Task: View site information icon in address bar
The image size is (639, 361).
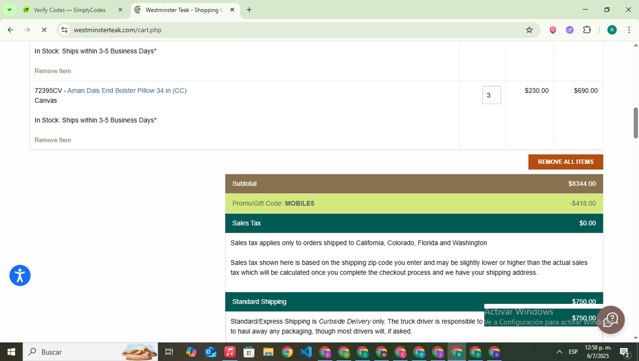Action: pyautogui.click(x=64, y=30)
